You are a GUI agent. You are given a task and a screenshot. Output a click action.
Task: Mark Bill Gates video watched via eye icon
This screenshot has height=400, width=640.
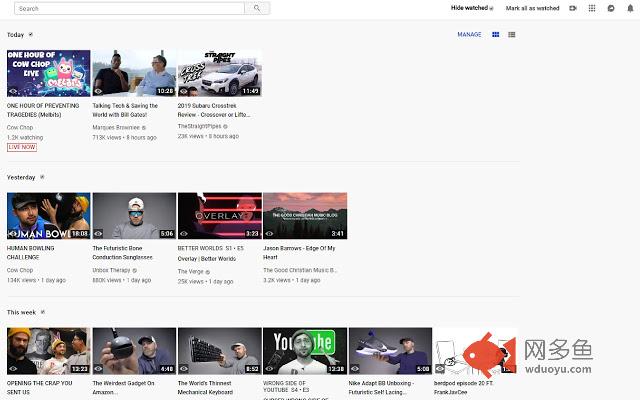98,91
